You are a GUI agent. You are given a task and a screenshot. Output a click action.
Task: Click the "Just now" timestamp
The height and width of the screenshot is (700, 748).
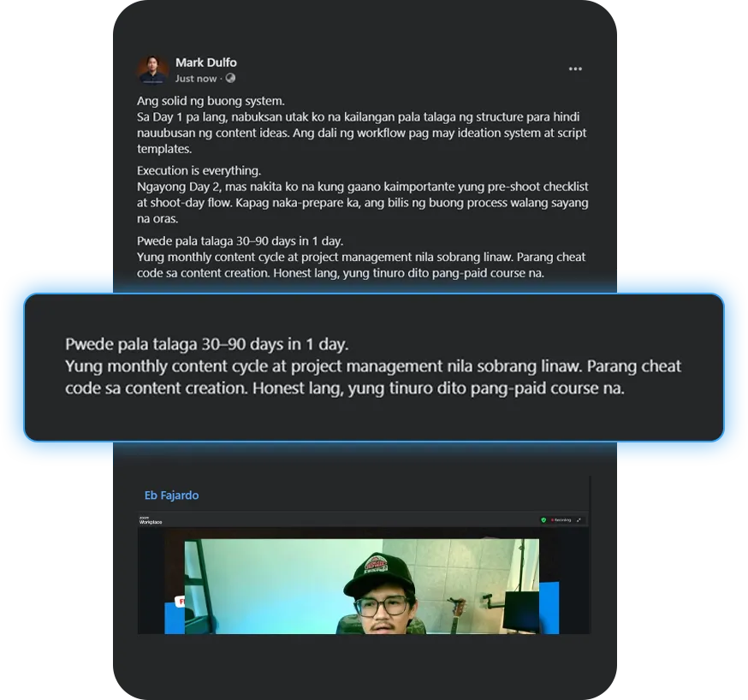pyautogui.click(x=196, y=79)
